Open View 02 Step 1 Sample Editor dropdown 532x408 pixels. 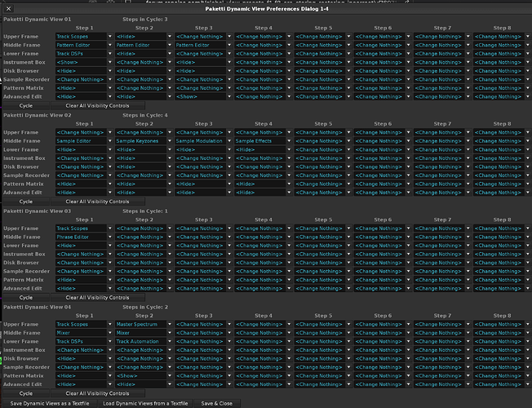(84, 141)
